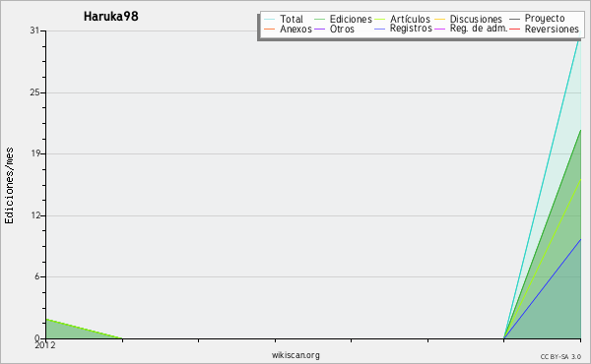591x364 pixels.
Task: Click the cyan Total legend line swatch
Action: pos(269,20)
